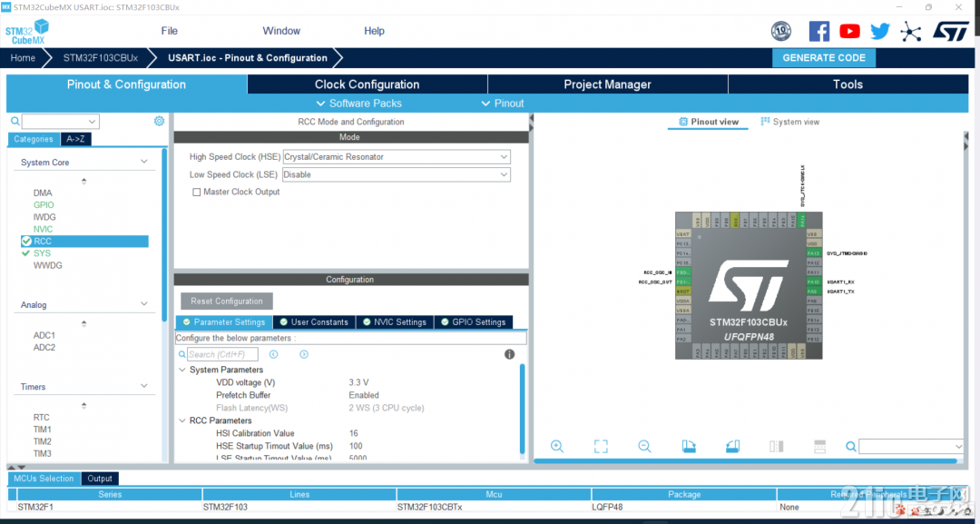Click the 10-year anniversary badge icon

tap(781, 31)
